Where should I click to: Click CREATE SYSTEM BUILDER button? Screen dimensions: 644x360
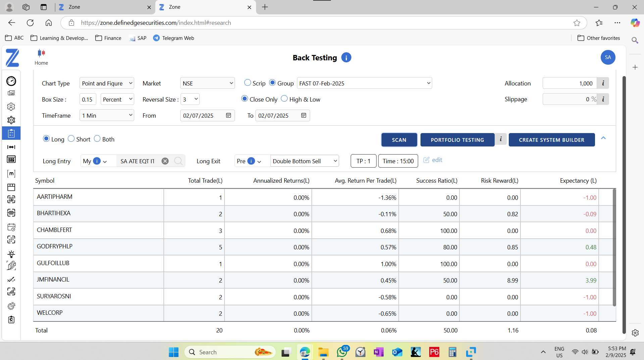tap(551, 140)
